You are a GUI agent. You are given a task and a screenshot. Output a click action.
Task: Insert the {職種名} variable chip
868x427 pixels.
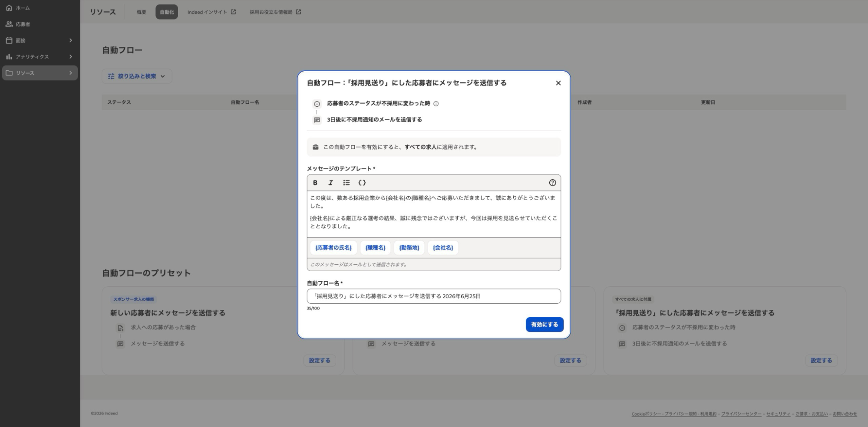375,248
